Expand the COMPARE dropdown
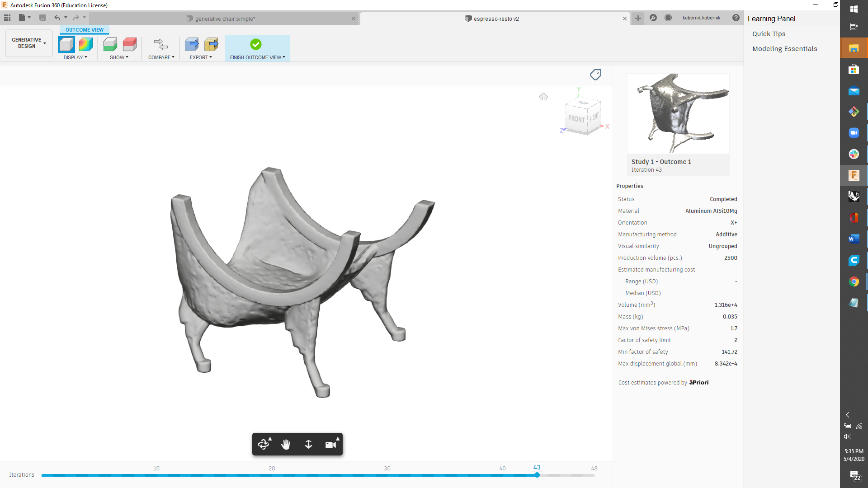 pyautogui.click(x=161, y=57)
